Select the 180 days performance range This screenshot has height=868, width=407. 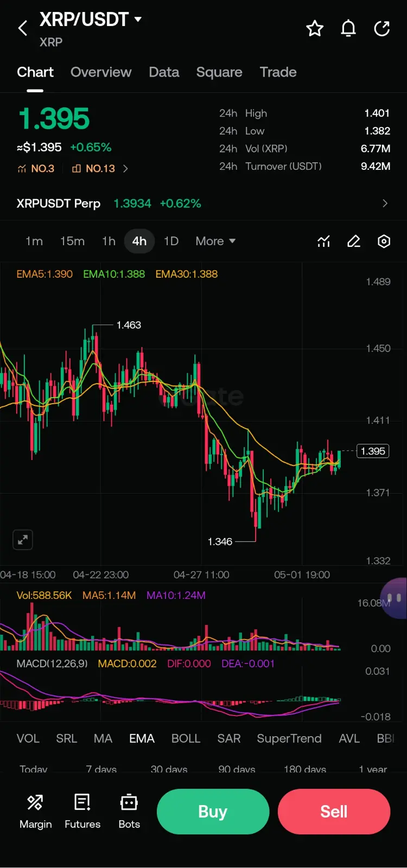(x=305, y=769)
